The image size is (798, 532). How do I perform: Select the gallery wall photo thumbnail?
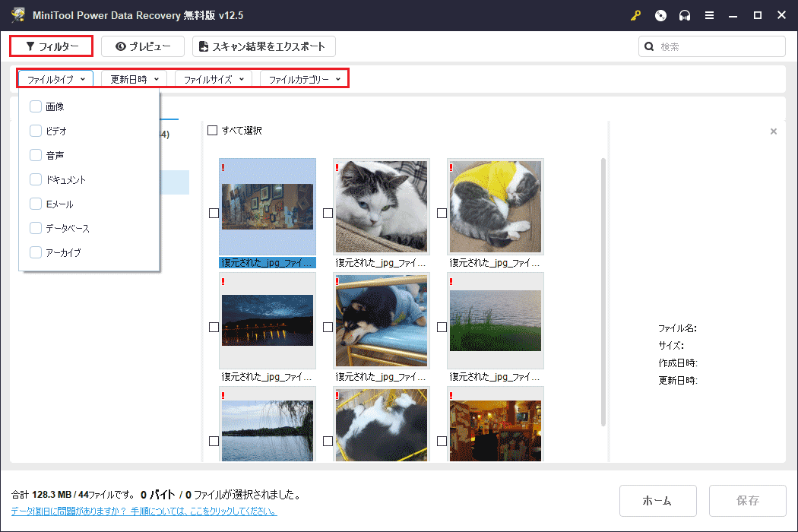point(268,207)
